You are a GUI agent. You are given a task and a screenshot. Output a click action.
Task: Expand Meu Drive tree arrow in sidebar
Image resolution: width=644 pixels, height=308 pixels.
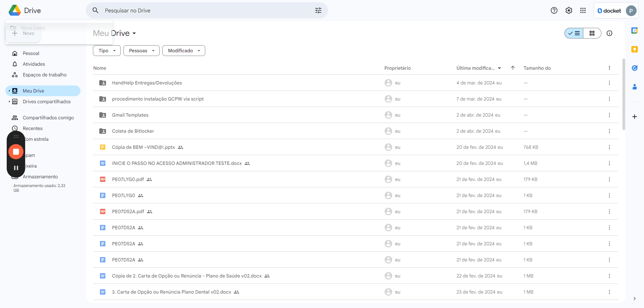(x=9, y=91)
